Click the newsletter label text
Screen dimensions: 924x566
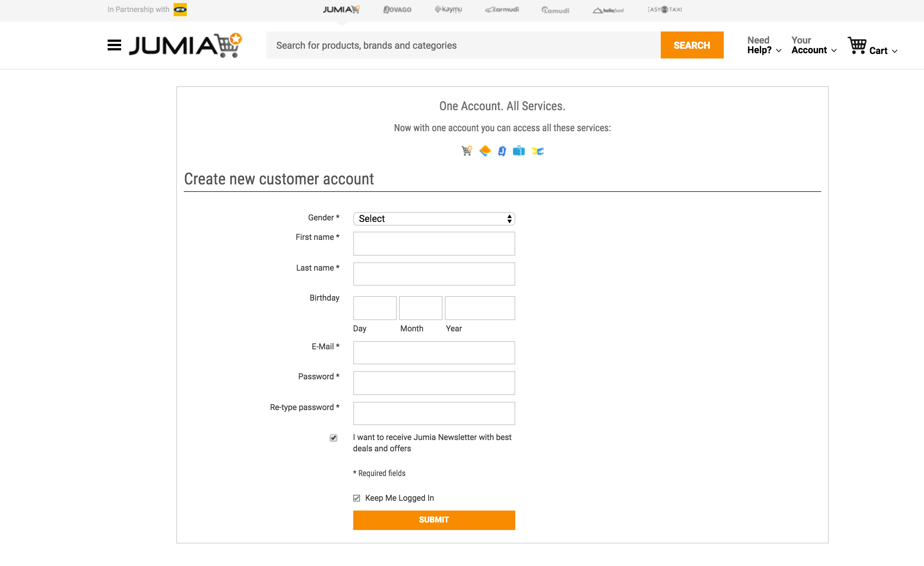(x=432, y=443)
